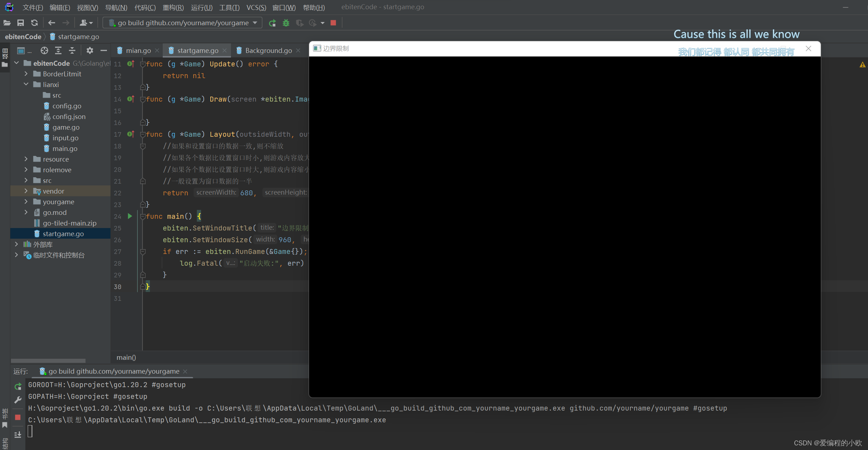Stop process with Run panel red square

(18, 417)
